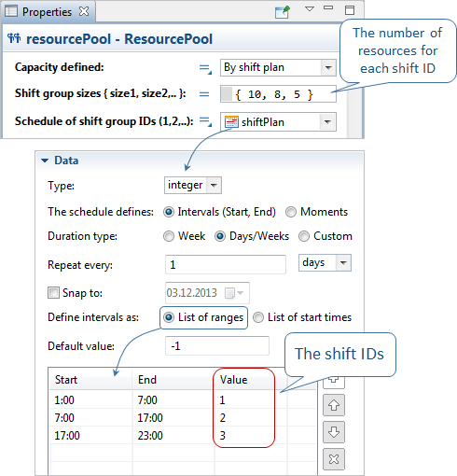
Task: Select Value cell 1
Action: pos(251,399)
